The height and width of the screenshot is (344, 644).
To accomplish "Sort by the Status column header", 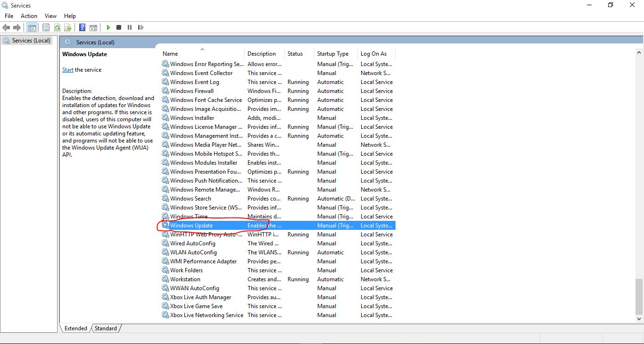I will [x=299, y=54].
